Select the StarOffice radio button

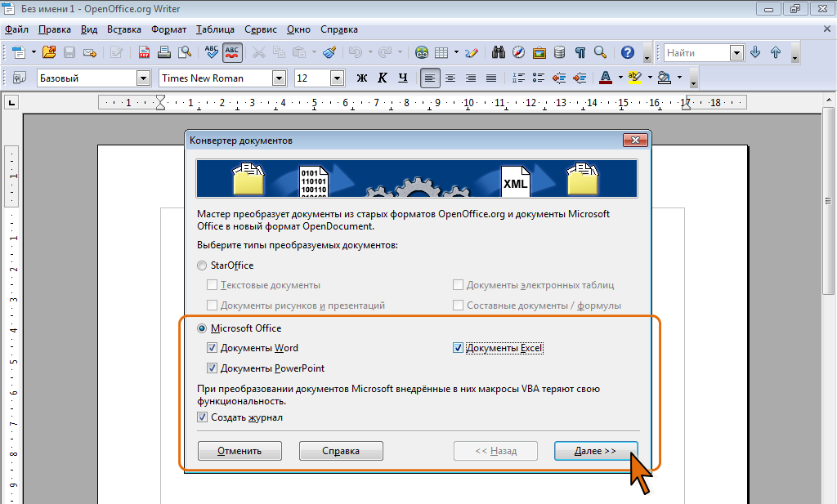click(202, 265)
